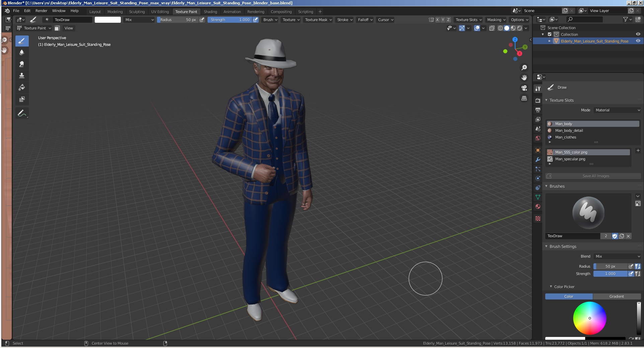Image resolution: width=644 pixels, height=348 pixels.
Task: Open the Texture Paint mode dropdown
Action: click(x=34, y=28)
